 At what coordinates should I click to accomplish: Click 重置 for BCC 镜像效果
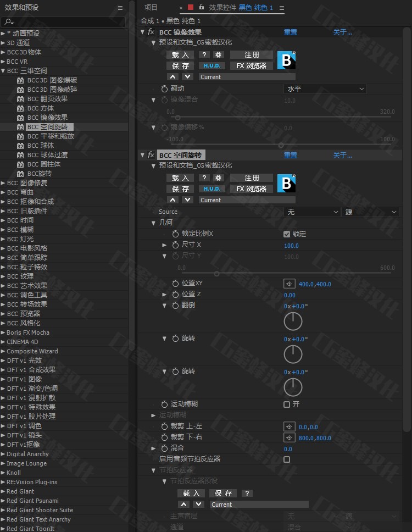[290, 32]
